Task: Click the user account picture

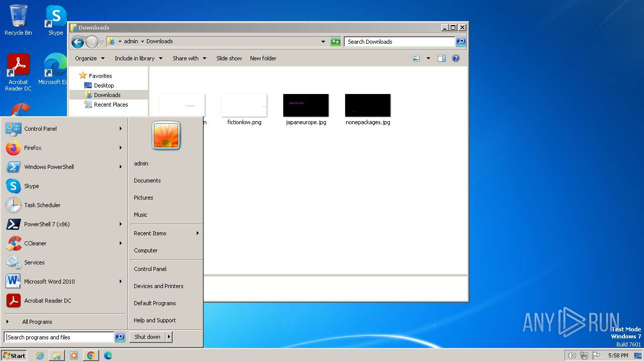Action: 166,136
